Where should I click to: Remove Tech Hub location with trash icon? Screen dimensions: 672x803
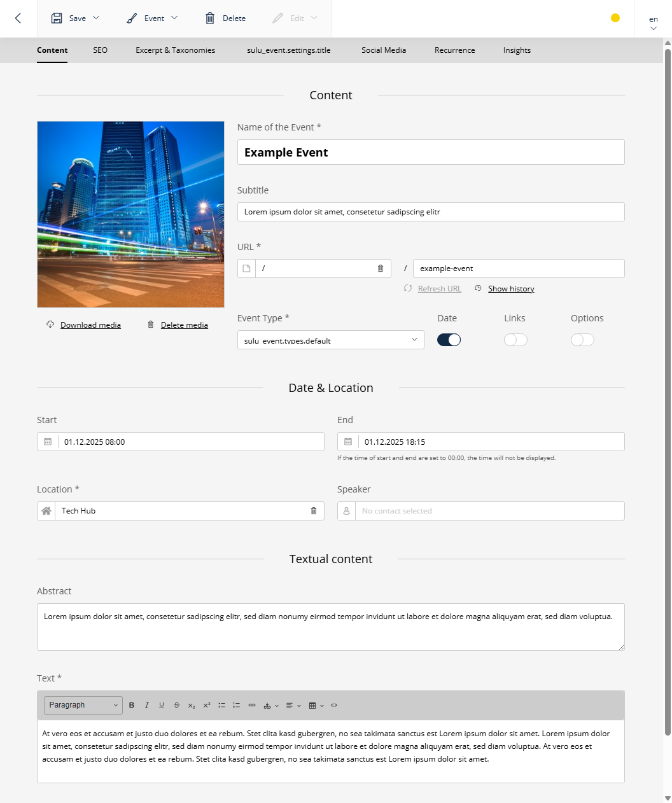point(314,511)
